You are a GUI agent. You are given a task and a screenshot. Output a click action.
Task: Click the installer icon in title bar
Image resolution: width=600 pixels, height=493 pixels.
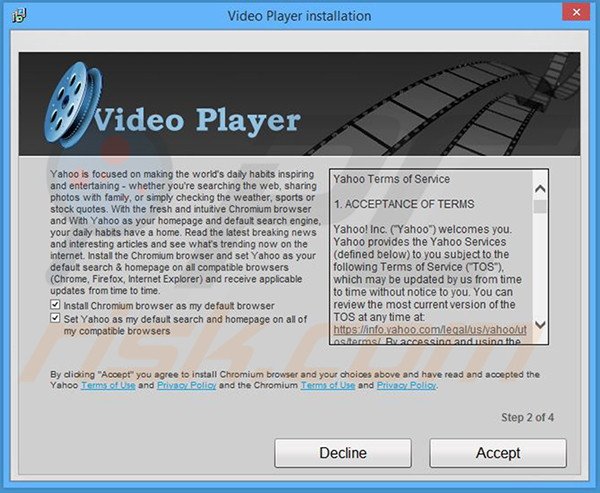pos(18,15)
